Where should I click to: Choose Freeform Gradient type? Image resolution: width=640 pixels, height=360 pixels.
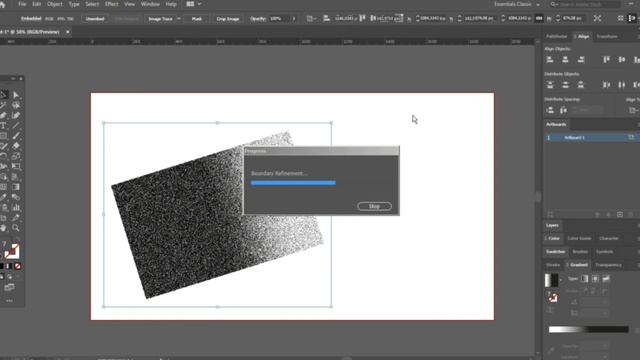coord(606,279)
